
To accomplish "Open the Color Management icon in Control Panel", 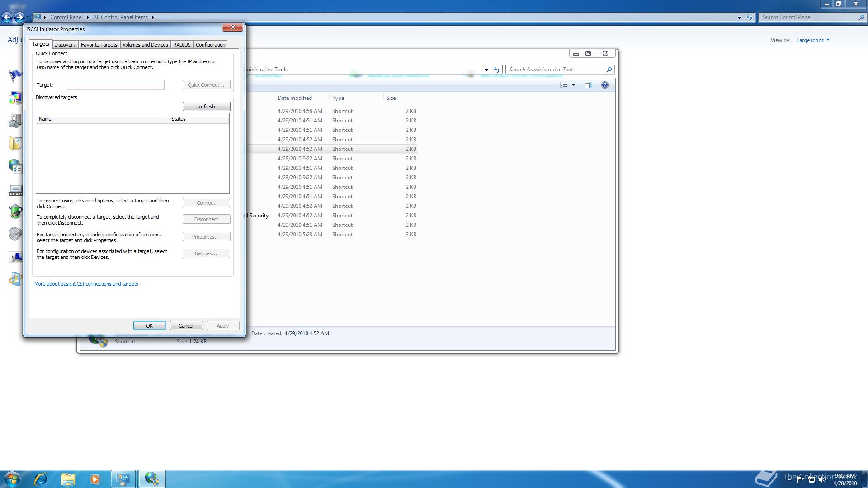I will click(x=15, y=98).
